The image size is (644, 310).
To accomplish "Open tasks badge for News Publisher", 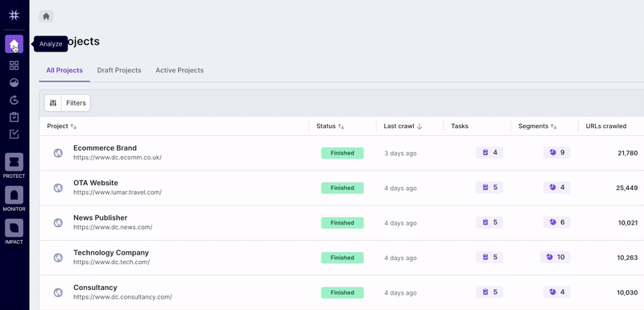I will (x=489, y=222).
